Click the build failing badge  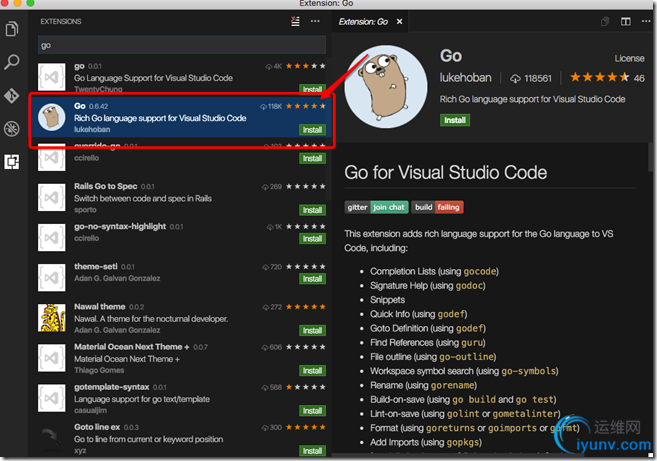[437, 207]
